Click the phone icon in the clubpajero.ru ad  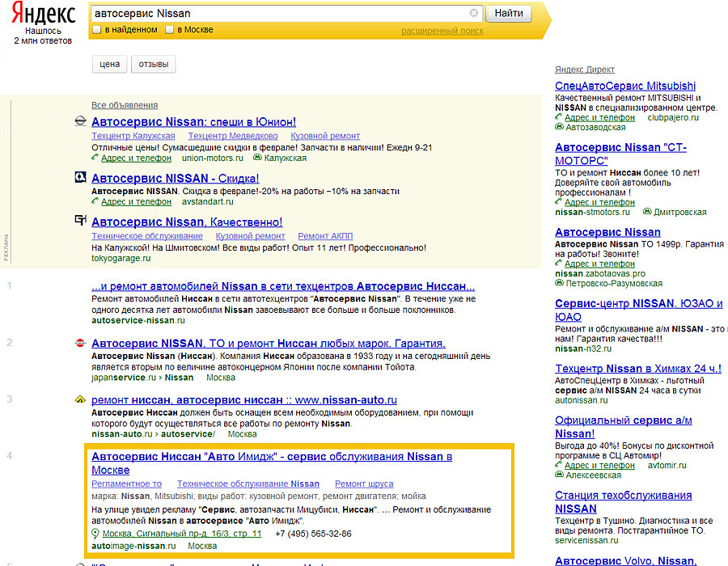tap(558, 117)
